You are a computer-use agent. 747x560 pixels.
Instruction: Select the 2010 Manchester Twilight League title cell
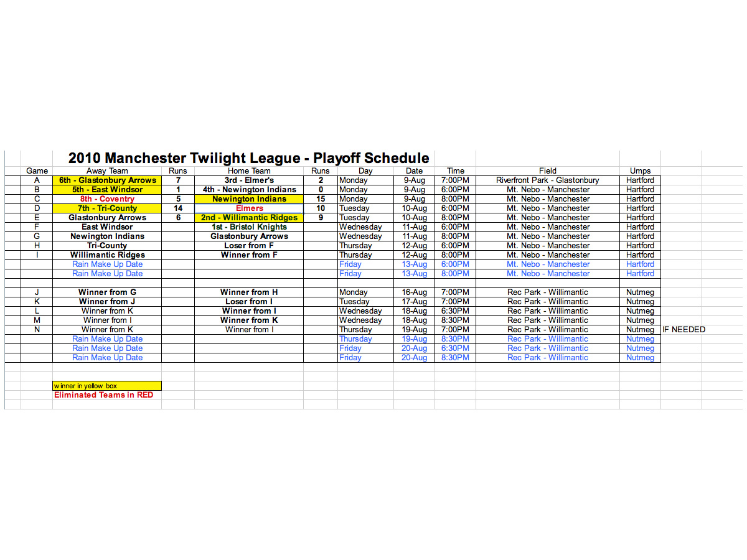[248, 158]
